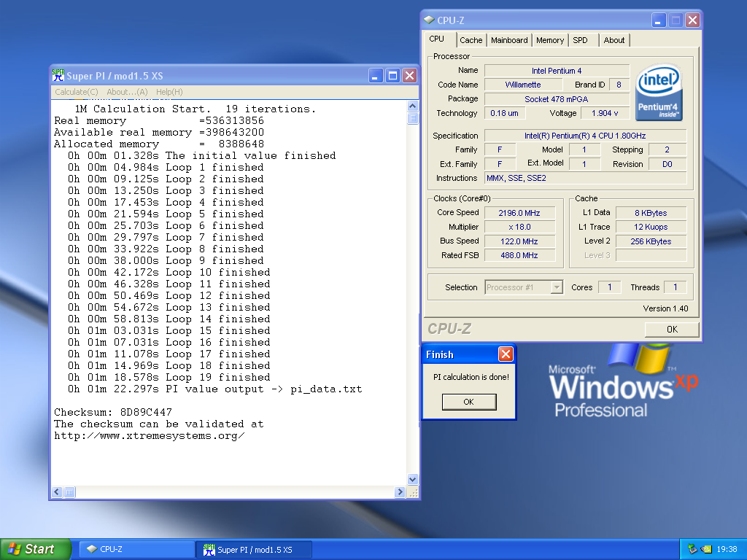This screenshot has width=747, height=560.
Task: Click the Cores count field
Action: 610,287
